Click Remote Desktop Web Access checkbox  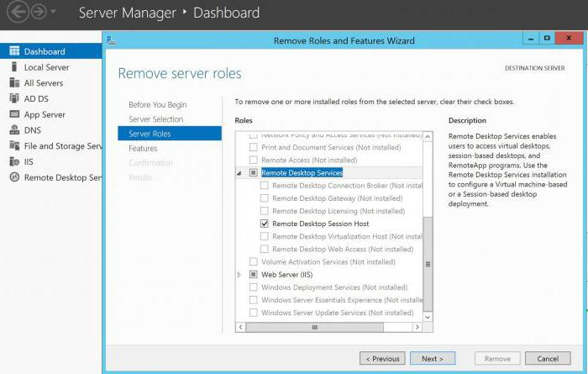click(x=265, y=249)
